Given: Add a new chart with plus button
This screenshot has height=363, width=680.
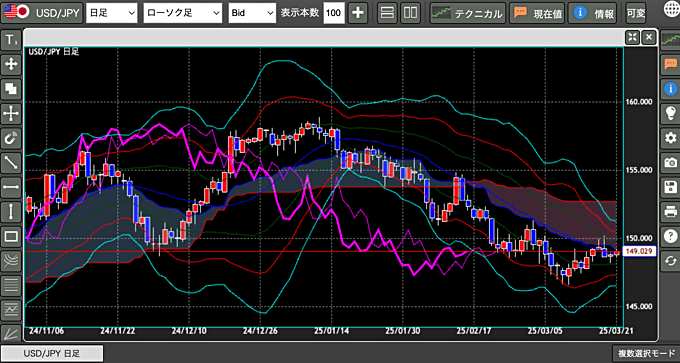Looking at the screenshot, I should (x=357, y=13).
